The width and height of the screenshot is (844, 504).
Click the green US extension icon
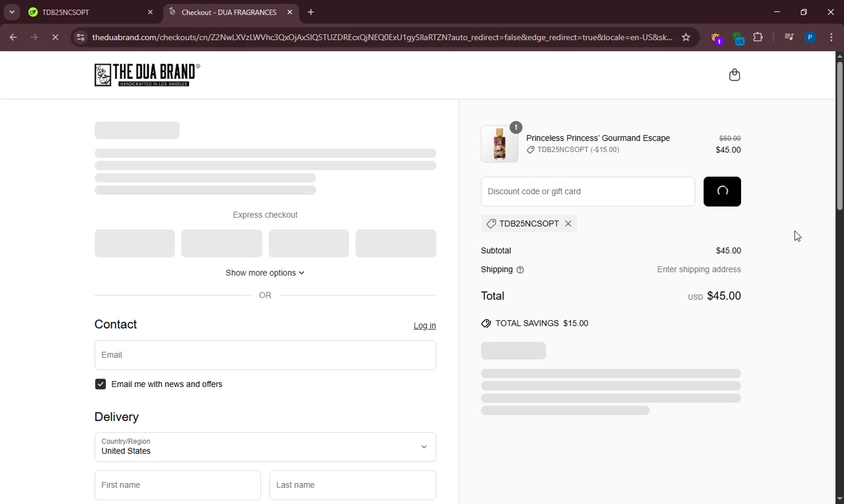[x=738, y=38]
